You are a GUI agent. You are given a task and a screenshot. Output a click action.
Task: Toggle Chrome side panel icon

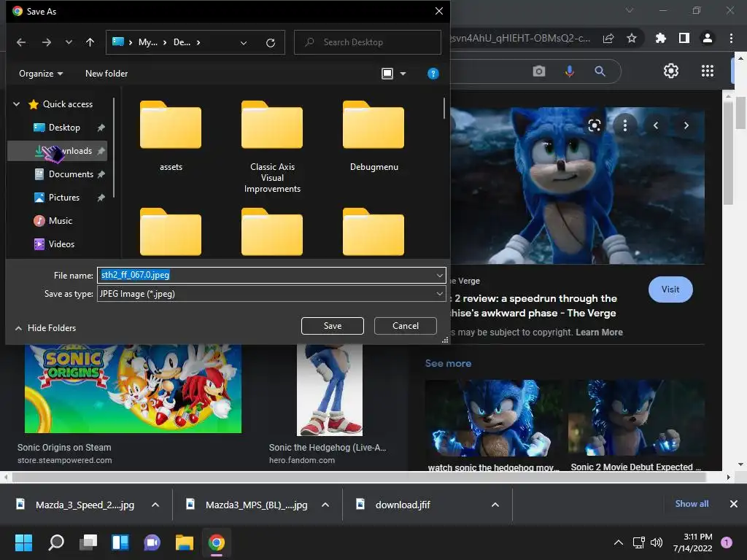click(x=684, y=38)
